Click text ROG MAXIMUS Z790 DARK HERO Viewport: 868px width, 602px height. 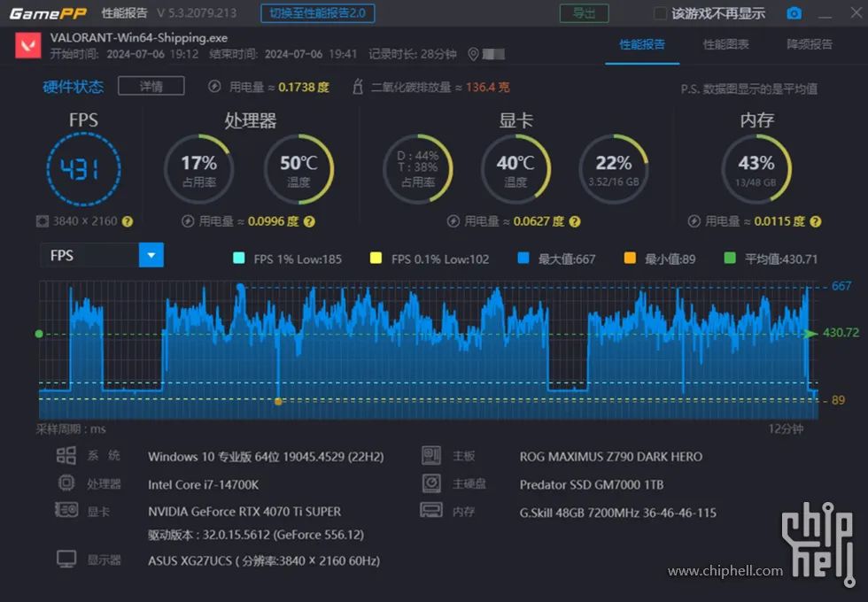tap(611, 457)
